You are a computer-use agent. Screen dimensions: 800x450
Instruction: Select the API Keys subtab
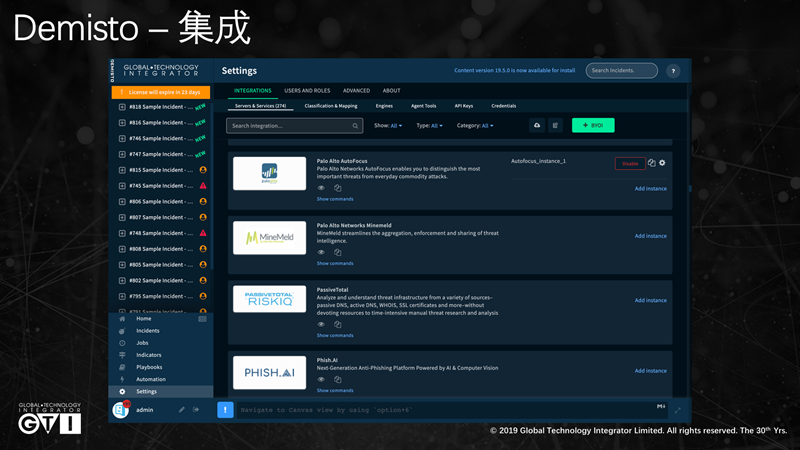click(464, 106)
